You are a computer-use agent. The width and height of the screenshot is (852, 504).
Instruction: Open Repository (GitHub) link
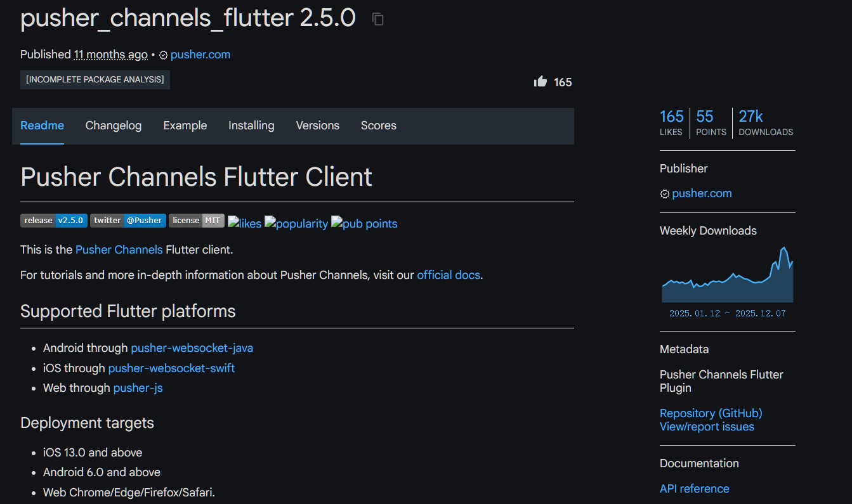click(711, 413)
